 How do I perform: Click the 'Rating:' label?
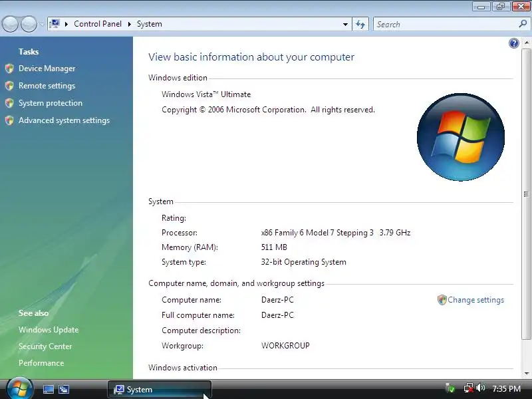pyautogui.click(x=174, y=218)
